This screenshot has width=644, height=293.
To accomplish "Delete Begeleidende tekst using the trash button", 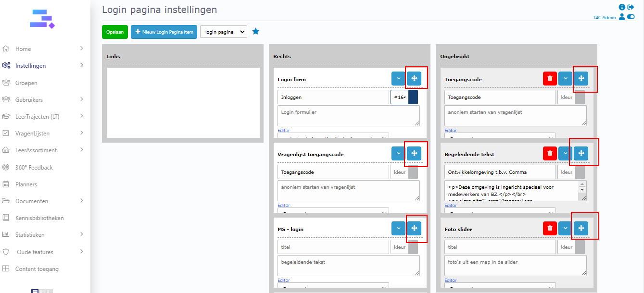I will (x=550, y=154).
